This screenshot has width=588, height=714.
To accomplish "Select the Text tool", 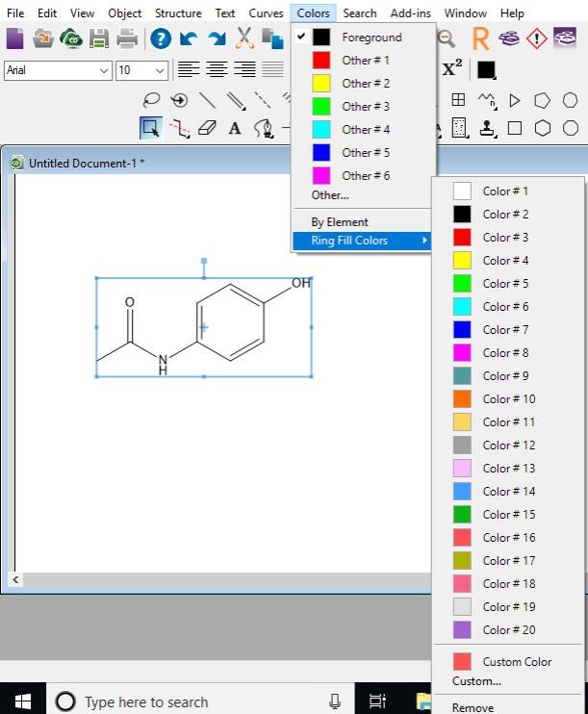I will tap(235, 128).
